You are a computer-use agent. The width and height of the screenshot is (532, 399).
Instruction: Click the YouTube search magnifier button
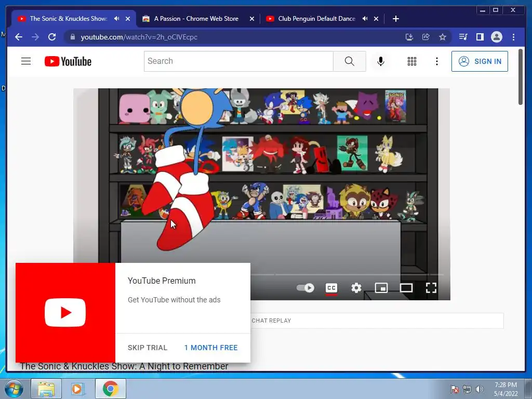[350, 61]
